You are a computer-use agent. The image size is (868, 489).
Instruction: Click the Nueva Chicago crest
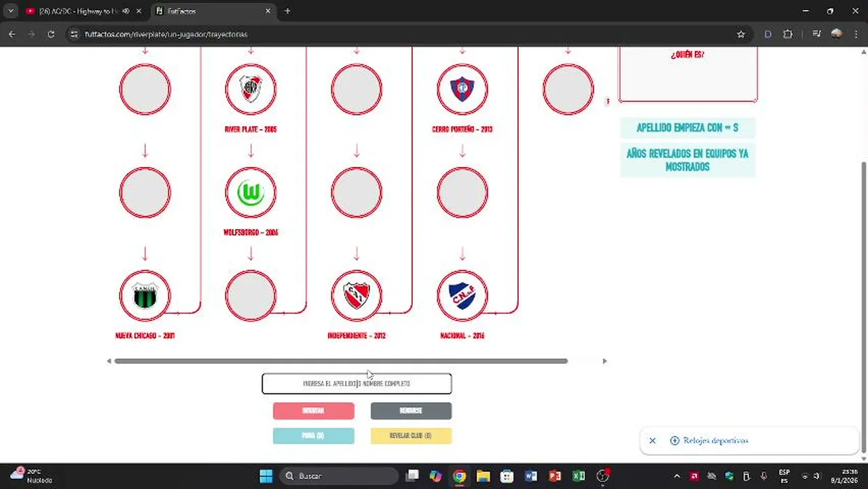point(145,296)
